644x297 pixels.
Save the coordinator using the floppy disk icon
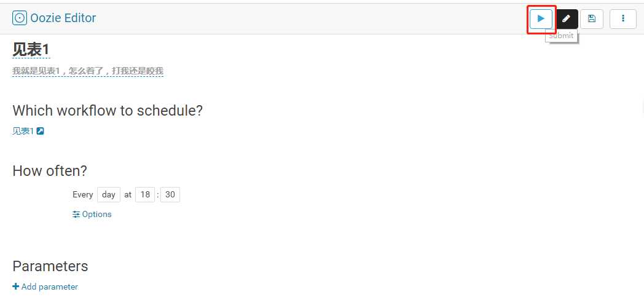(x=591, y=19)
